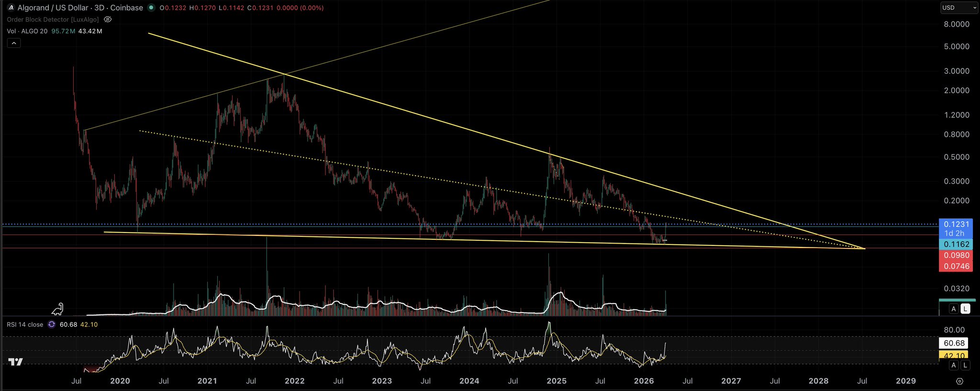Toggle log scale (L) on the main price axis
This screenshot has height=391, width=980.
click(965, 309)
